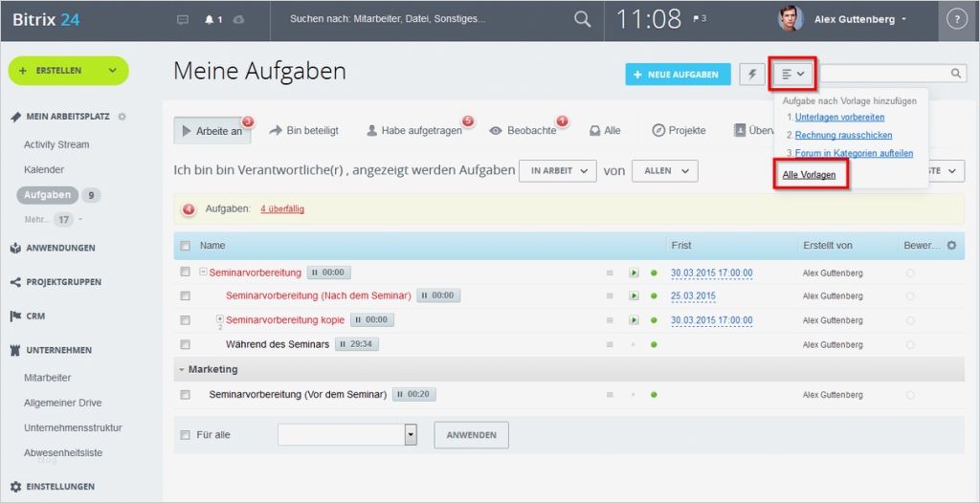Click the search magnifier in top bar
Image resolution: width=980 pixels, height=503 pixels.
click(x=583, y=19)
